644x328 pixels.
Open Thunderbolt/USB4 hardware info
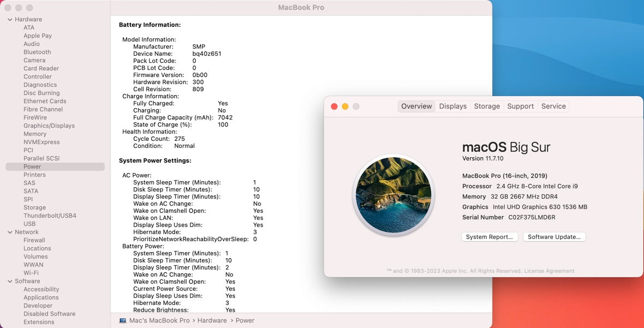point(50,216)
